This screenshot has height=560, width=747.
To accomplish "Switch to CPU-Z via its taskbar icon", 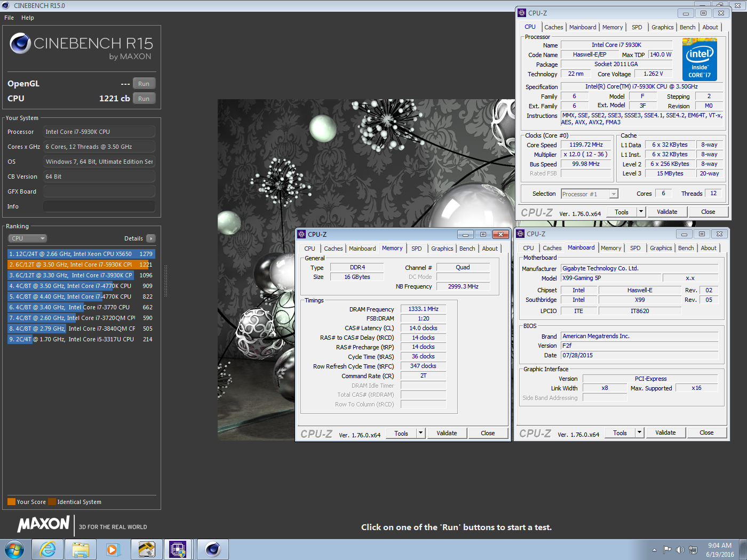I will pos(178,549).
